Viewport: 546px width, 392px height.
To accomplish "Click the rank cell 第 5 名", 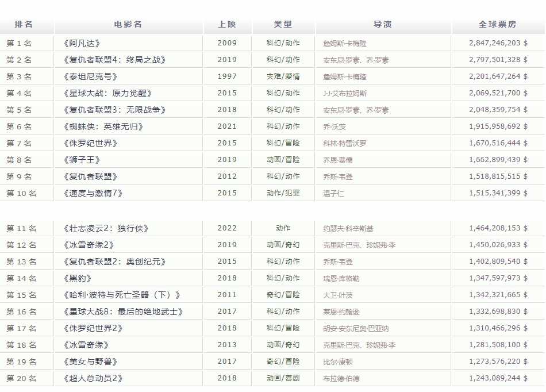I will [19, 110].
